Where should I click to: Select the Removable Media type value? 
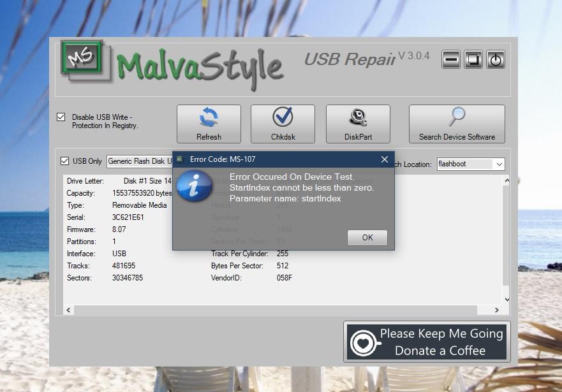[x=140, y=205]
